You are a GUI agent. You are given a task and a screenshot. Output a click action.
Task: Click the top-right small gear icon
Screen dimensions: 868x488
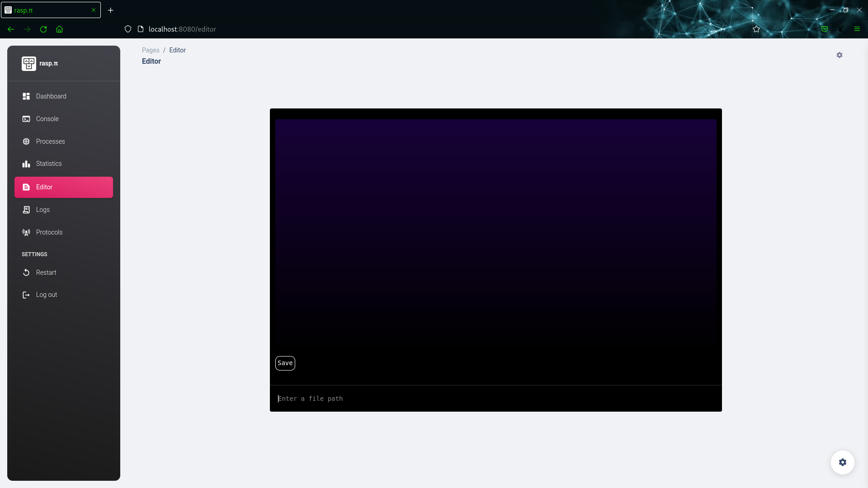coord(840,55)
